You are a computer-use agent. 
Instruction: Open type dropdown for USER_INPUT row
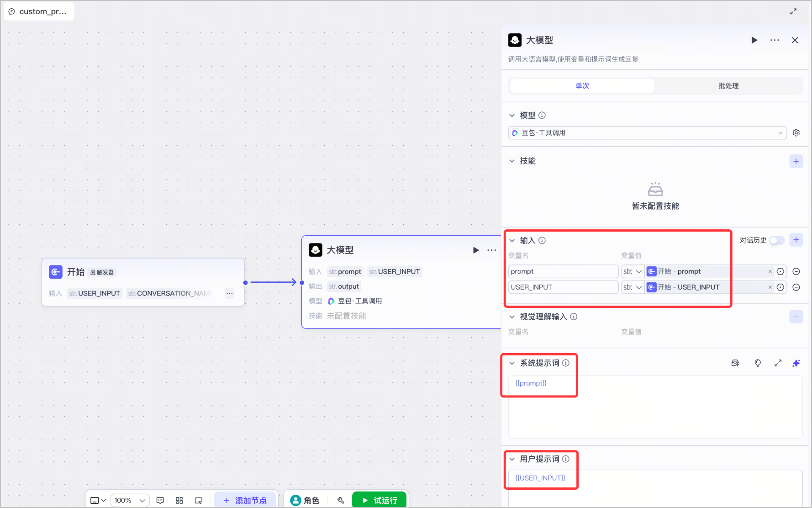[x=633, y=287]
